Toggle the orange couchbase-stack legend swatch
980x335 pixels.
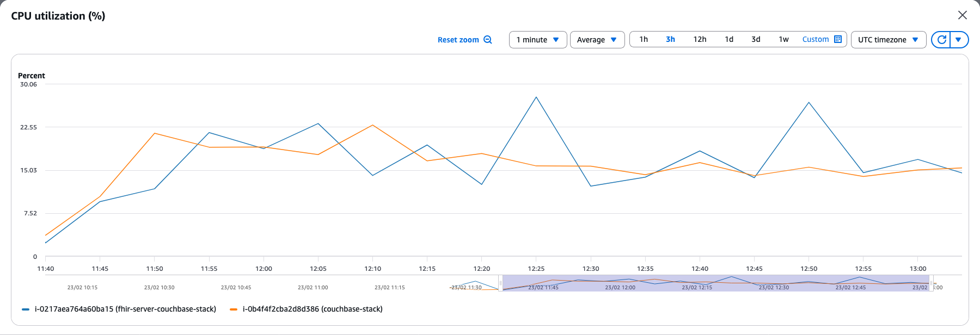tap(234, 309)
